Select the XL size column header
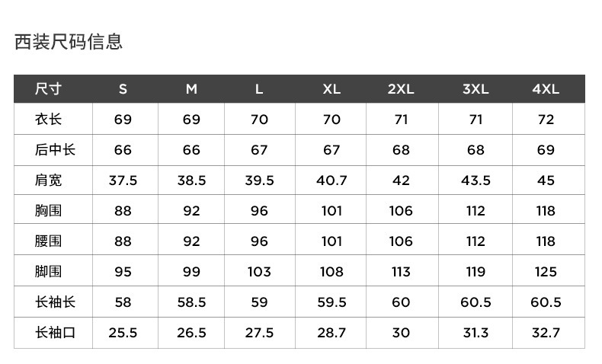This screenshot has height=364, width=602. tap(331, 89)
